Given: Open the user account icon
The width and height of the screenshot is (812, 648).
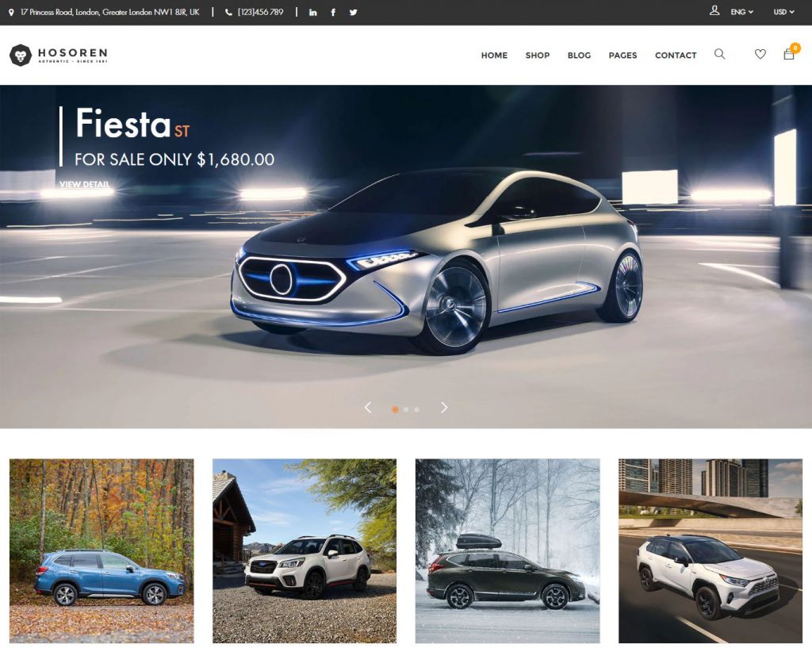Looking at the screenshot, I should [715, 12].
